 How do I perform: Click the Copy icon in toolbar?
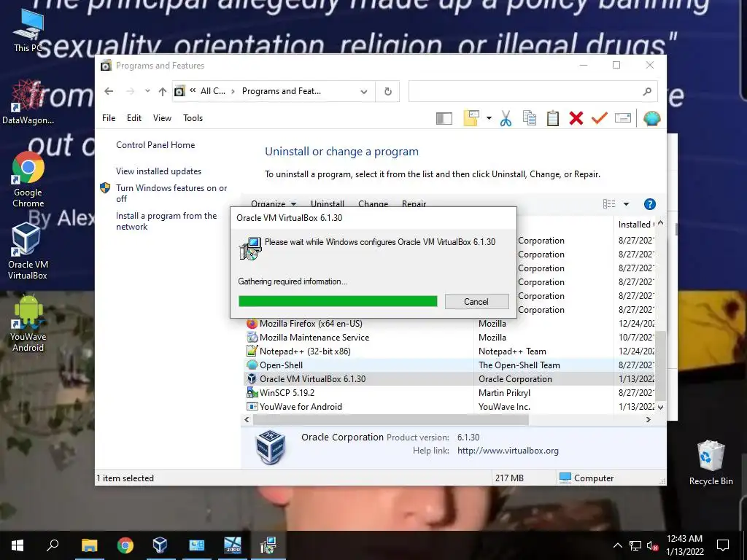click(x=530, y=118)
